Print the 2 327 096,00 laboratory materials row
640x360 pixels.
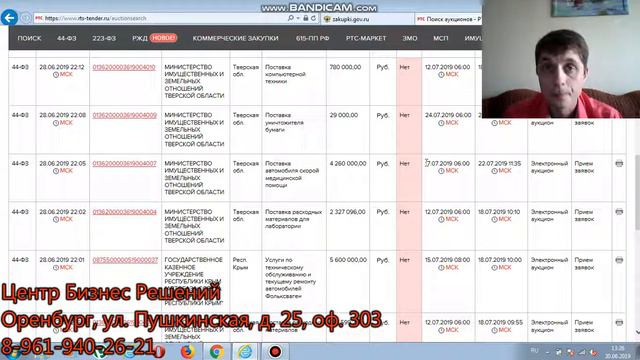pos(619,212)
